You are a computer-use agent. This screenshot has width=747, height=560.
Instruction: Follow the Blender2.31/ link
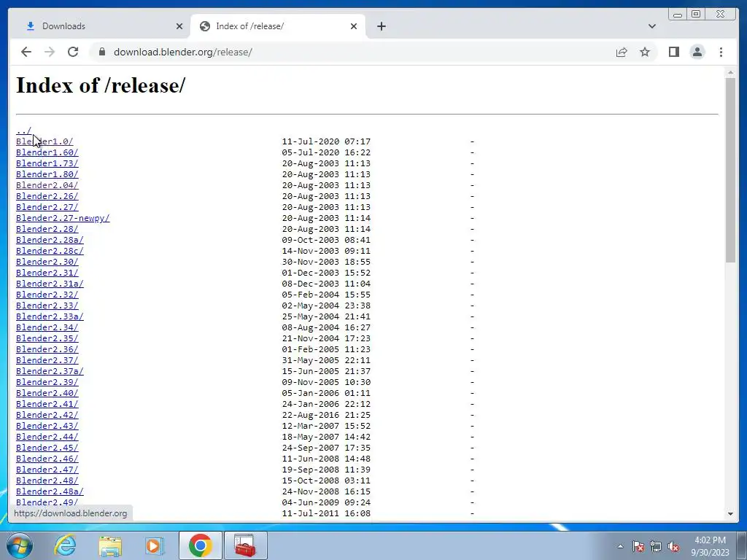pyautogui.click(x=47, y=273)
